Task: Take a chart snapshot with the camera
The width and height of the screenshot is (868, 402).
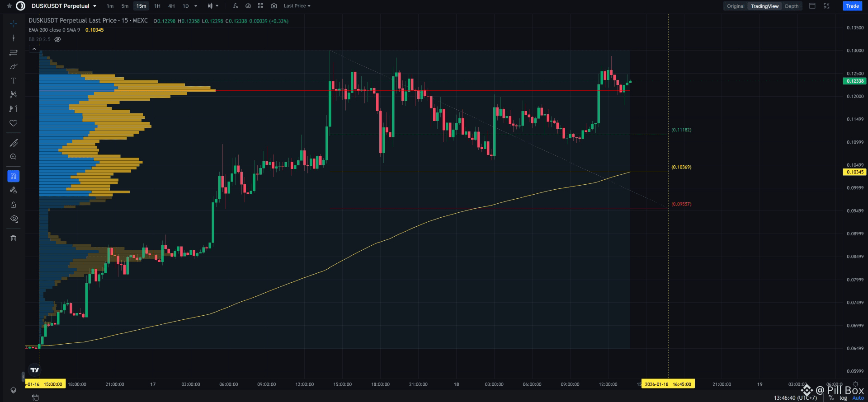Action: (274, 6)
